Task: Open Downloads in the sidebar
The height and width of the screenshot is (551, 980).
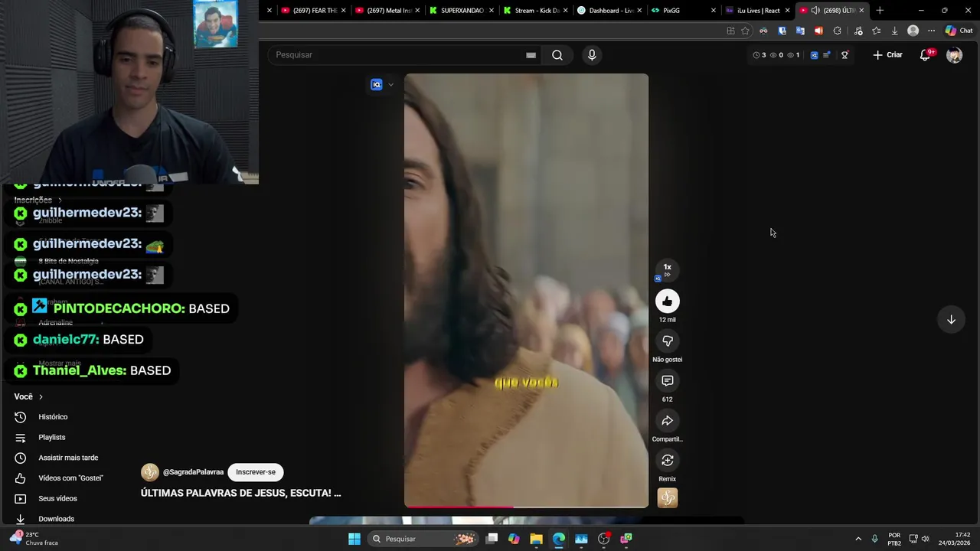Action: (x=56, y=519)
